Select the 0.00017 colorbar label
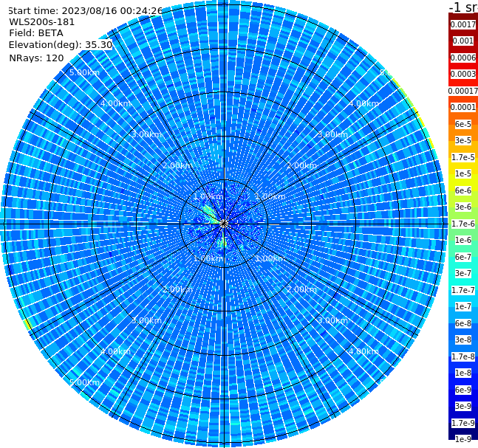478x448 pixels. pyautogui.click(x=463, y=91)
